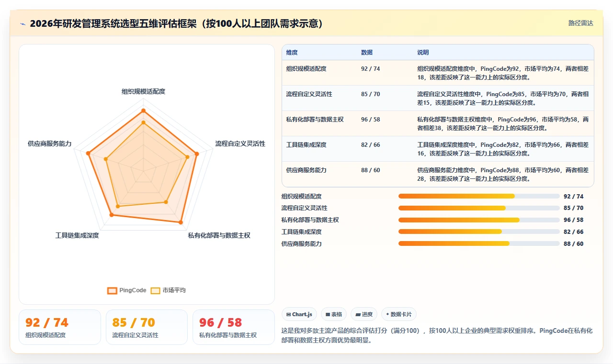
Task: Click the 92 / 74 value beside the progress bar
Action: pos(574,197)
